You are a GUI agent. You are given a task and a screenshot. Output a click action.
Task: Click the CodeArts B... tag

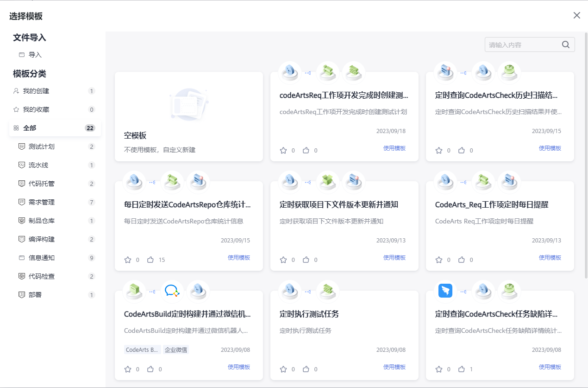click(143, 350)
